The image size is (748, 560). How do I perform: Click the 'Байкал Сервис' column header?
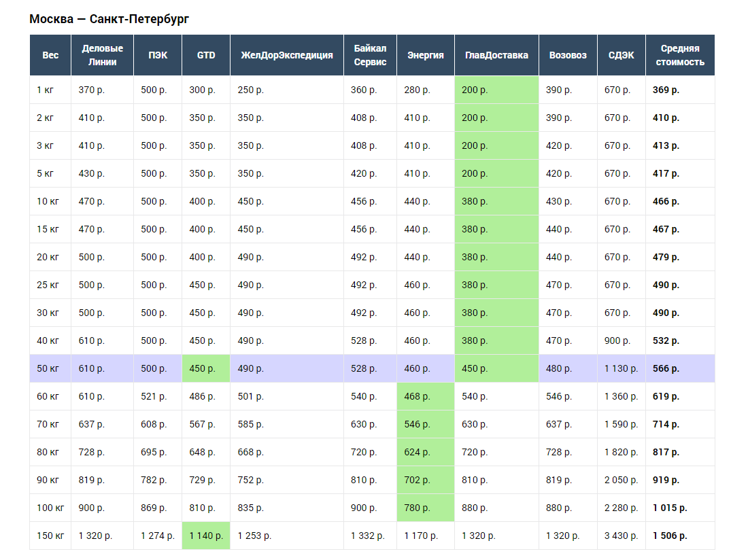coord(370,55)
